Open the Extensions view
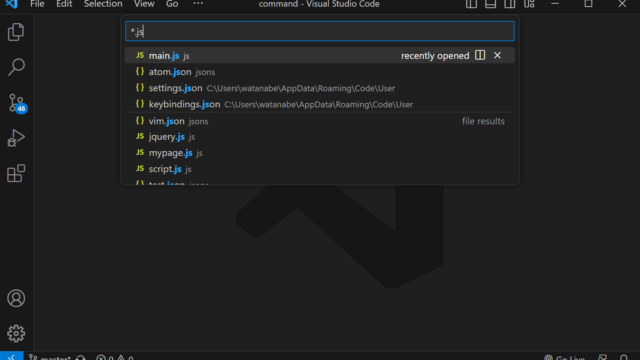The image size is (640, 360). point(16,173)
